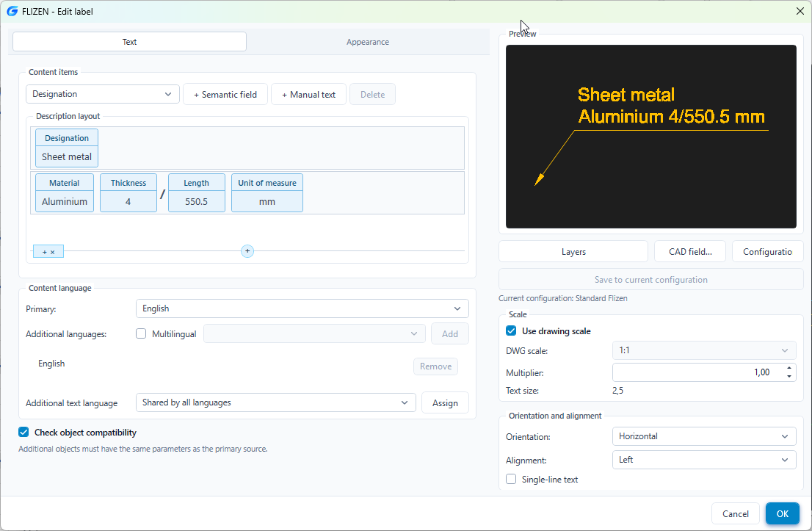Click the Multiplier input field
This screenshot has height=531, width=812.
click(697, 372)
